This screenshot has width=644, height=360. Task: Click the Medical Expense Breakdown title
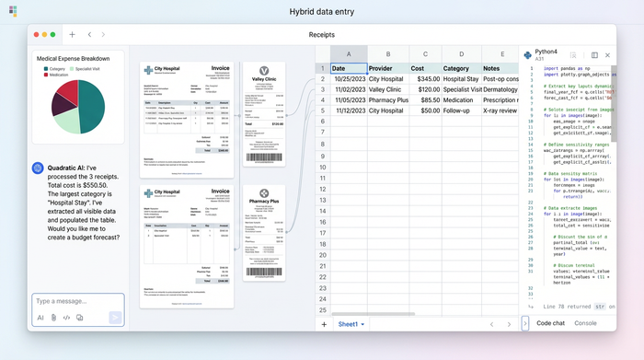(73, 59)
